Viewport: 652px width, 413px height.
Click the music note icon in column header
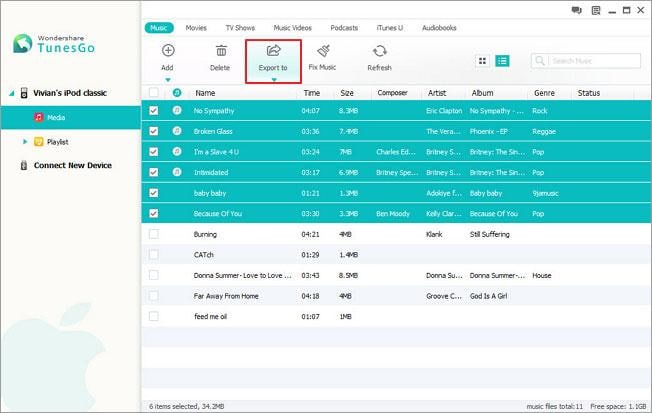pyautogui.click(x=177, y=93)
